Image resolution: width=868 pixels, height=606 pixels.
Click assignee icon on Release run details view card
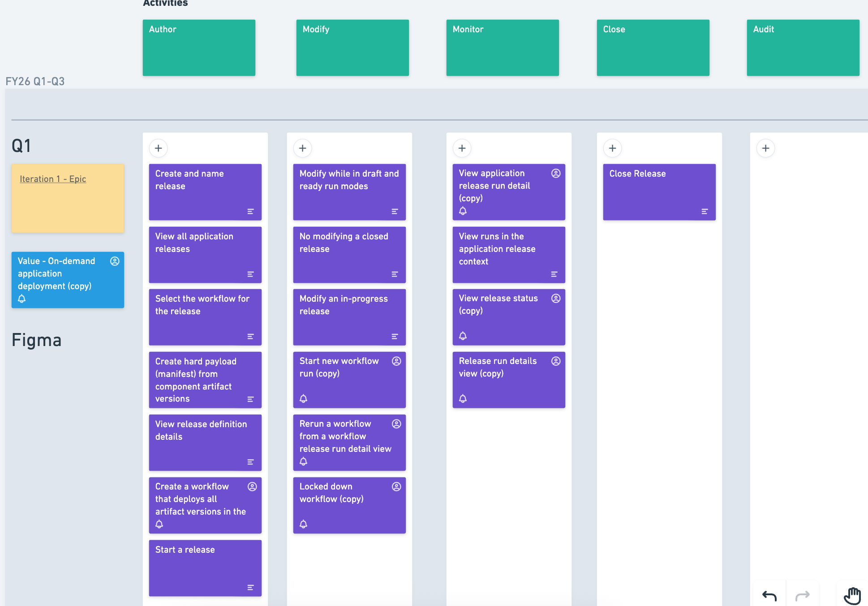tap(556, 361)
